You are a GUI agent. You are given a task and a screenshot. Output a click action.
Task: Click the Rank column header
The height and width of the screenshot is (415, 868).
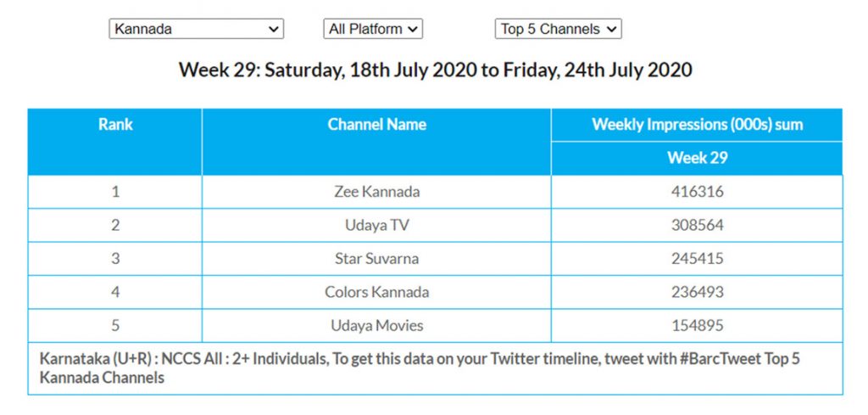point(115,125)
